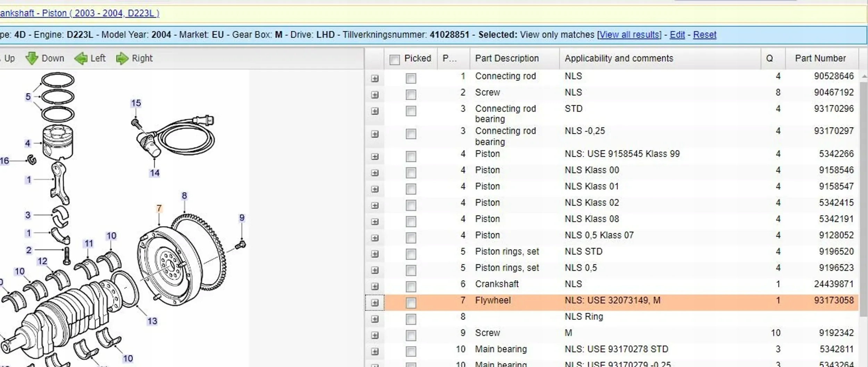Sort by the P... position column header
The image size is (868, 367).
point(453,58)
